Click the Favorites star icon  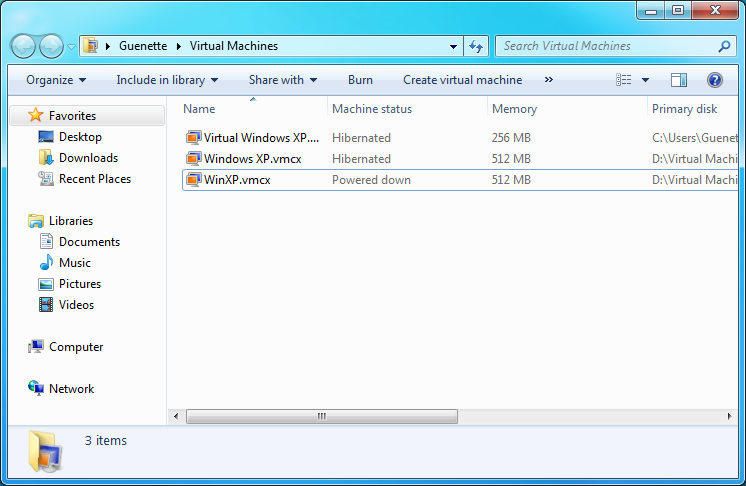coord(36,115)
